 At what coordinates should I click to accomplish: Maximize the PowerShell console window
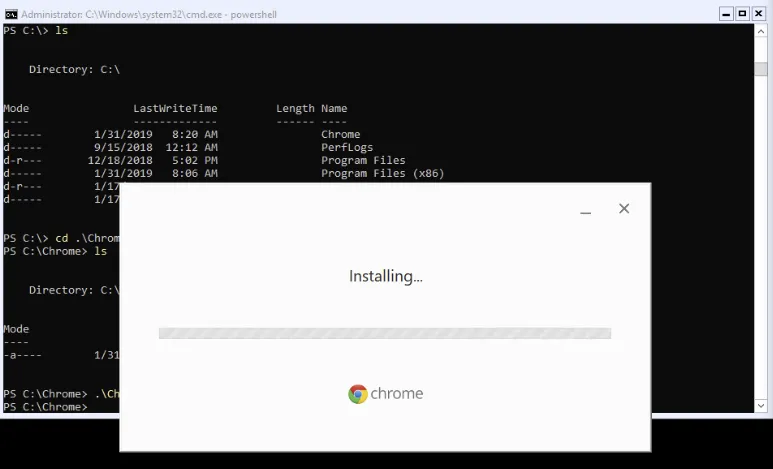pyautogui.click(x=742, y=14)
